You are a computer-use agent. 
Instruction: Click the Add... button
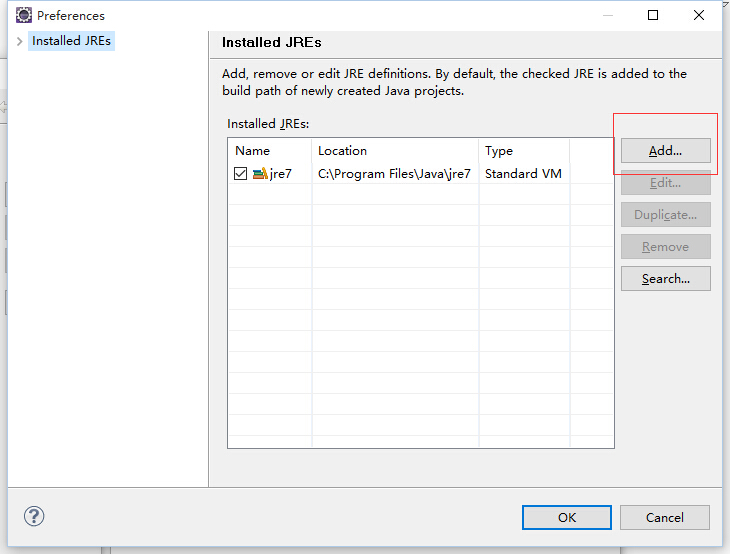[x=665, y=150]
